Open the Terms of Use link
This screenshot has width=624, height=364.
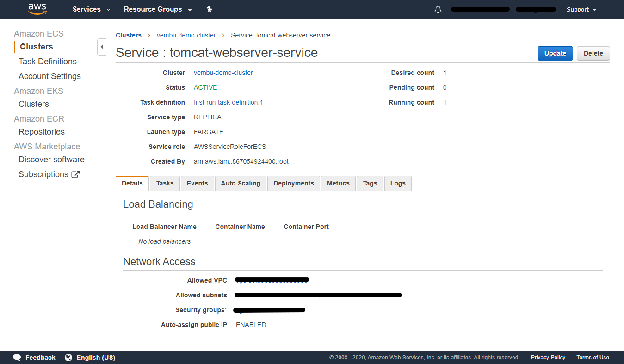point(593,358)
